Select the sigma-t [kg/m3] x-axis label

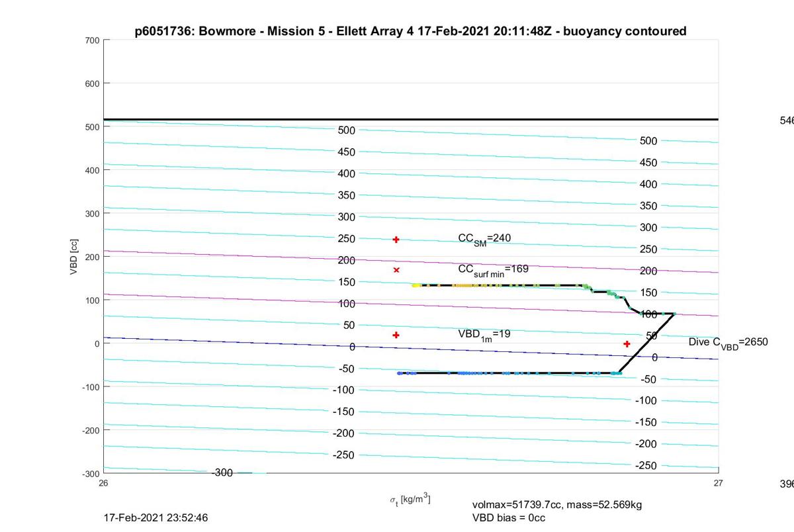410,500
